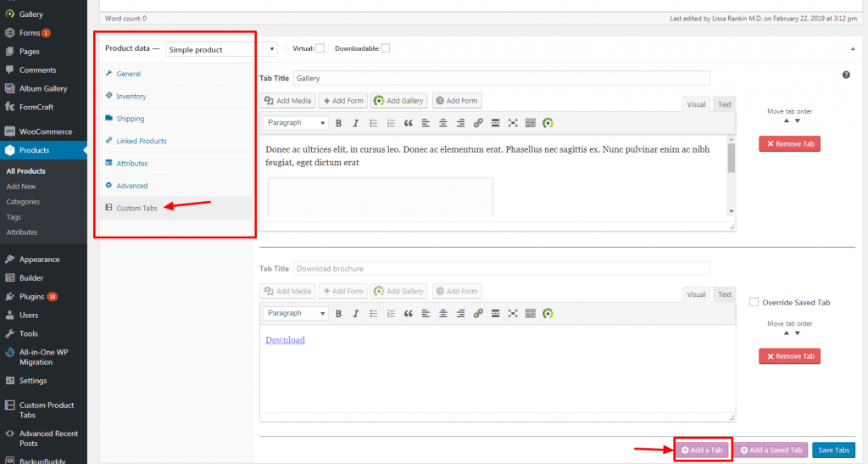
Task: Click fullscreen icon in Gallery tab editor
Action: [x=513, y=123]
